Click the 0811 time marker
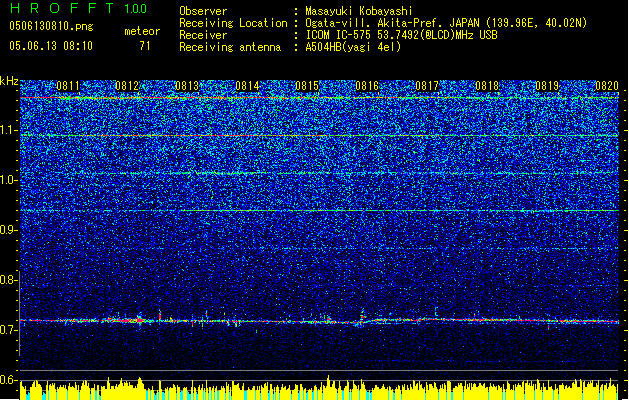Screen dimensions: 629x400 click(68, 86)
